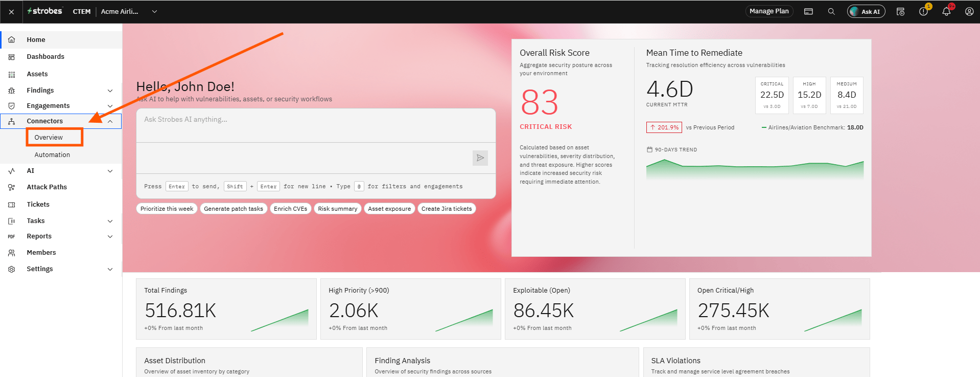Screen dimensions: 980x377
Task: Select Automation under Connectors
Action: click(52, 154)
